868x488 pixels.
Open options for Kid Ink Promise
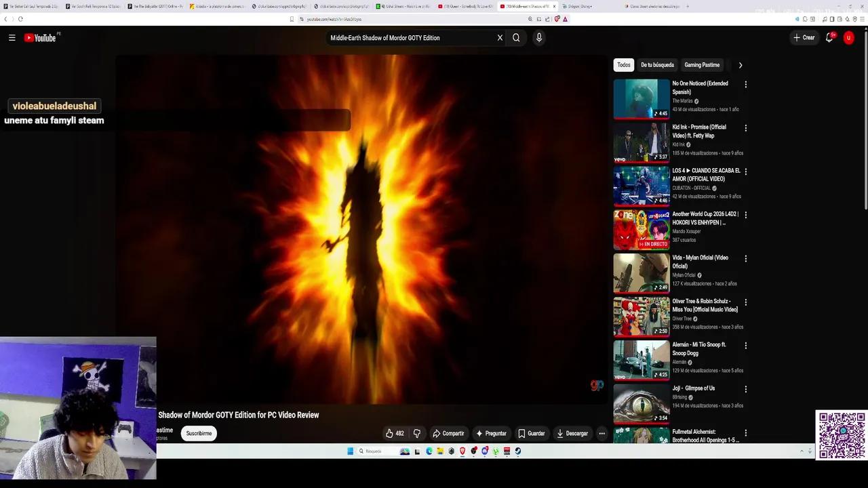click(x=745, y=128)
